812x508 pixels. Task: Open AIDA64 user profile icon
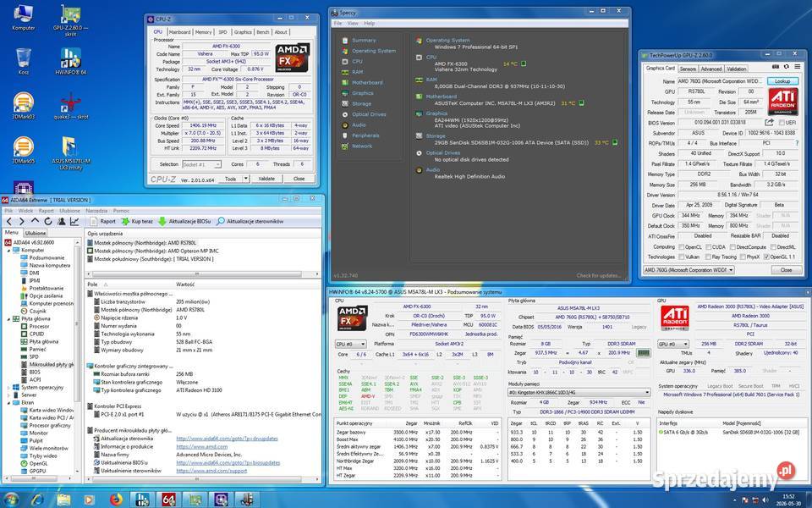pyautogui.click(x=61, y=221)
